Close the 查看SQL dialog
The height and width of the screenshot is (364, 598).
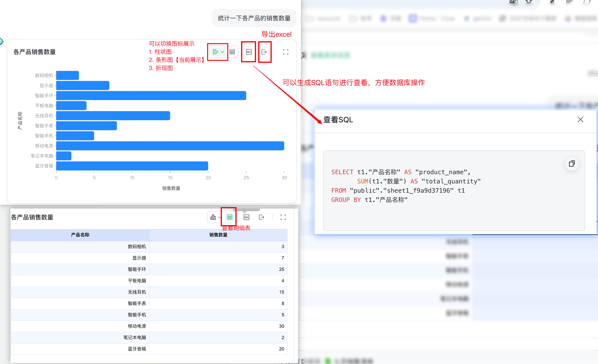[580, 119]
